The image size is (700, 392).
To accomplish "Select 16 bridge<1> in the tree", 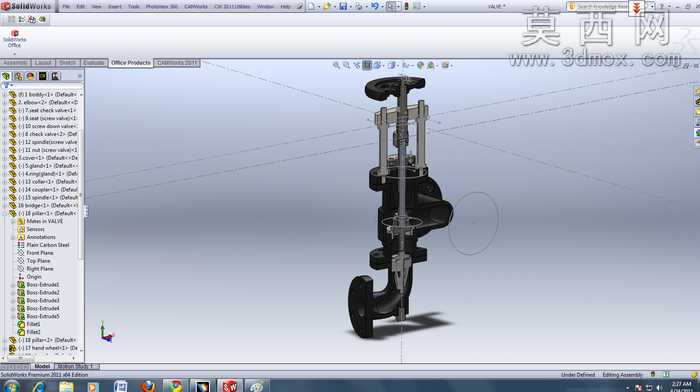I will (x=43, y=205).
